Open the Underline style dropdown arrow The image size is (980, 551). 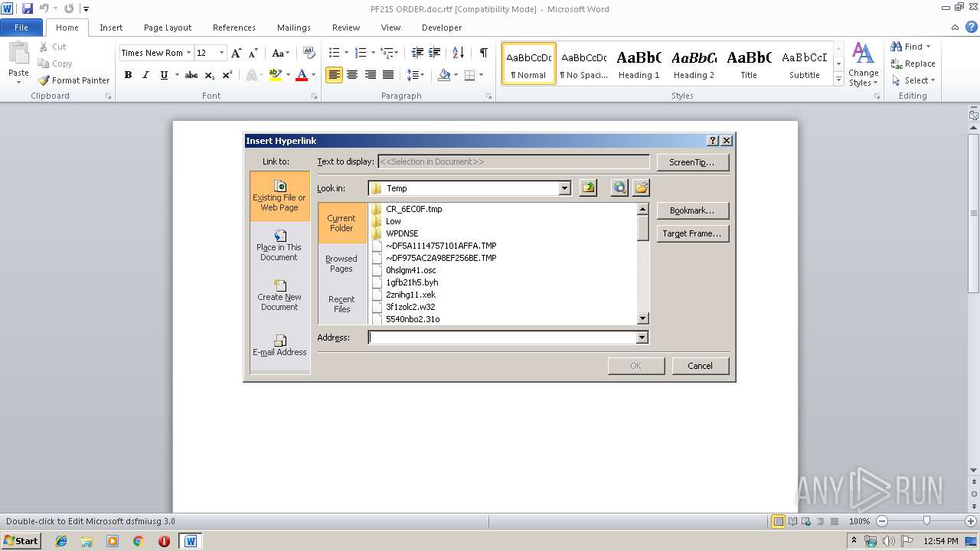[x=177, y=75]
